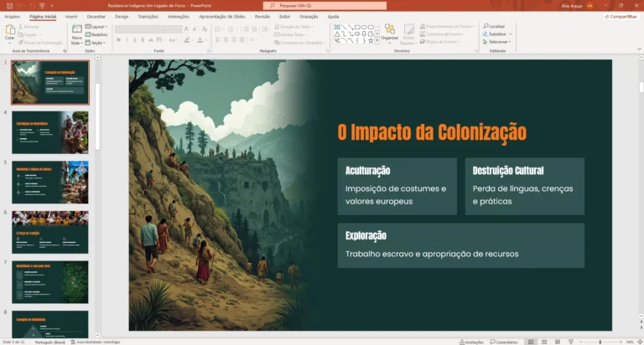Pick the triangle shape in shapes gallery
Viewport: 644px width, 345px height.
[x=337, y=34]
